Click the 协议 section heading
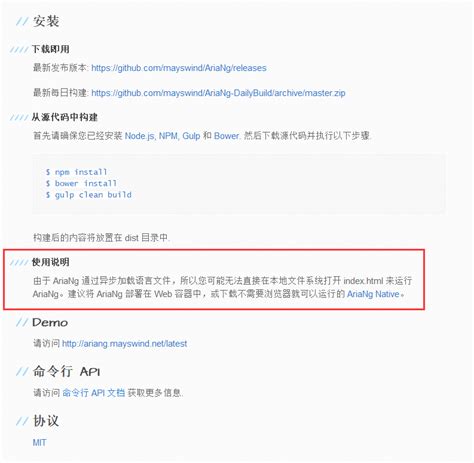Image resolution: width=474 pixels, height=463 pixels. [46, 421]
